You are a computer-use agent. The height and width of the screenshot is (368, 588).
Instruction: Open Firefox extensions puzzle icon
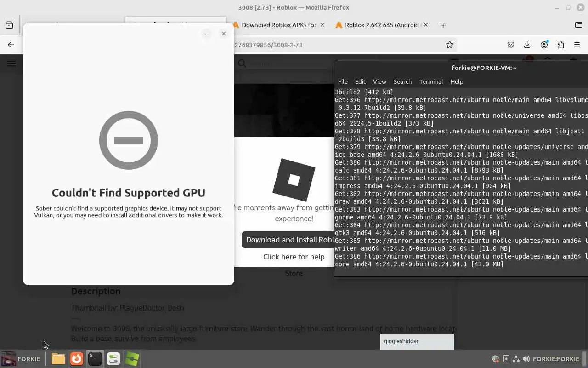[560, 45]
